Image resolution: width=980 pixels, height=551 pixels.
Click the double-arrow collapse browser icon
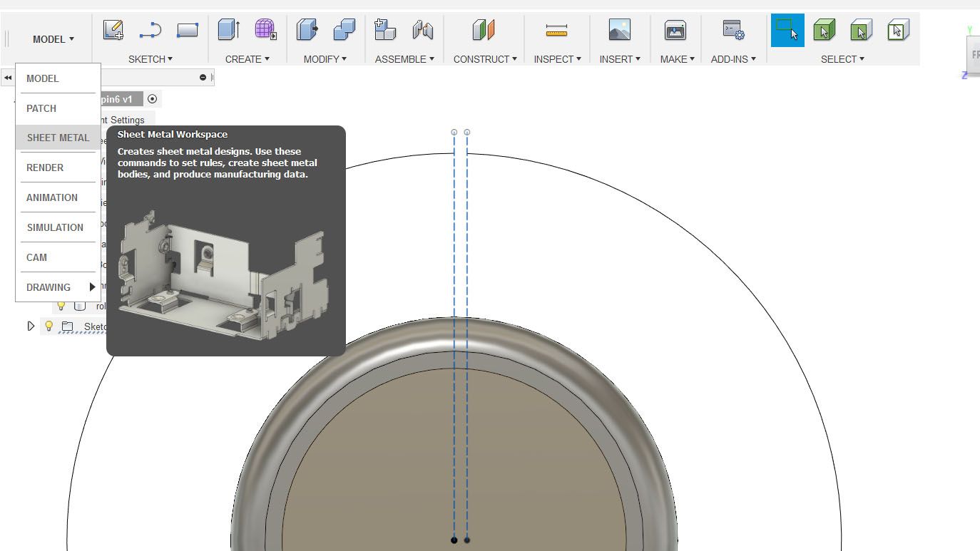tap(8, 78)
